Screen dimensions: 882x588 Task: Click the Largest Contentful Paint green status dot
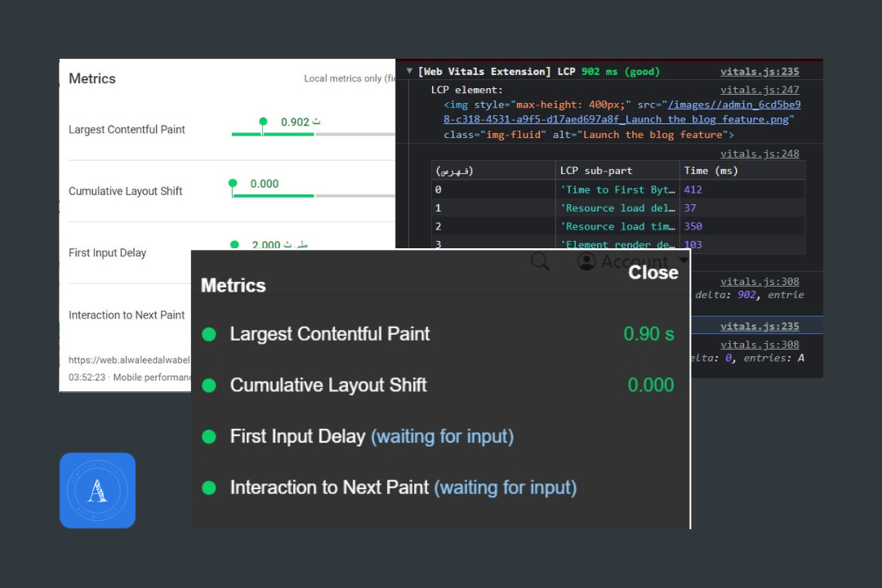209,334
